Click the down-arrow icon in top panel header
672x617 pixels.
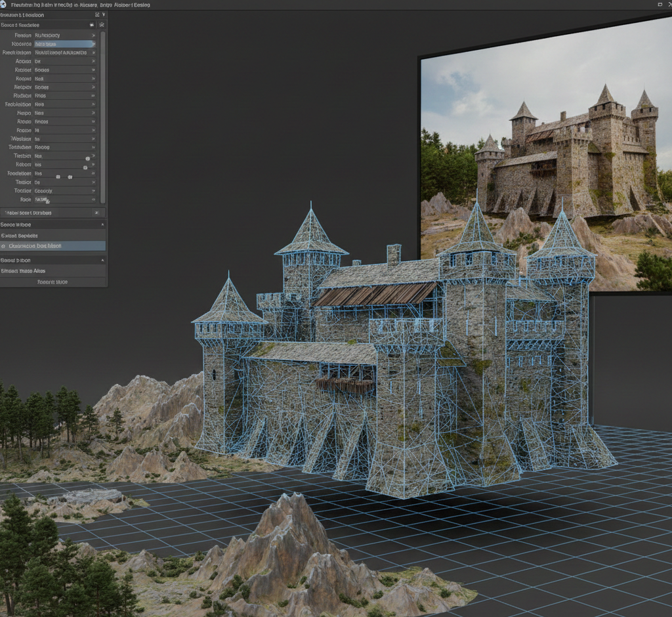104,14
